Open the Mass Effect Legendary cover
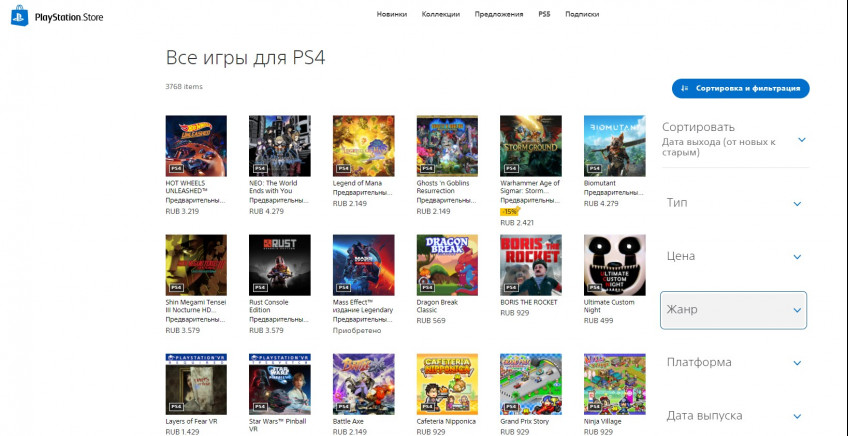 (x=363, y=265)
